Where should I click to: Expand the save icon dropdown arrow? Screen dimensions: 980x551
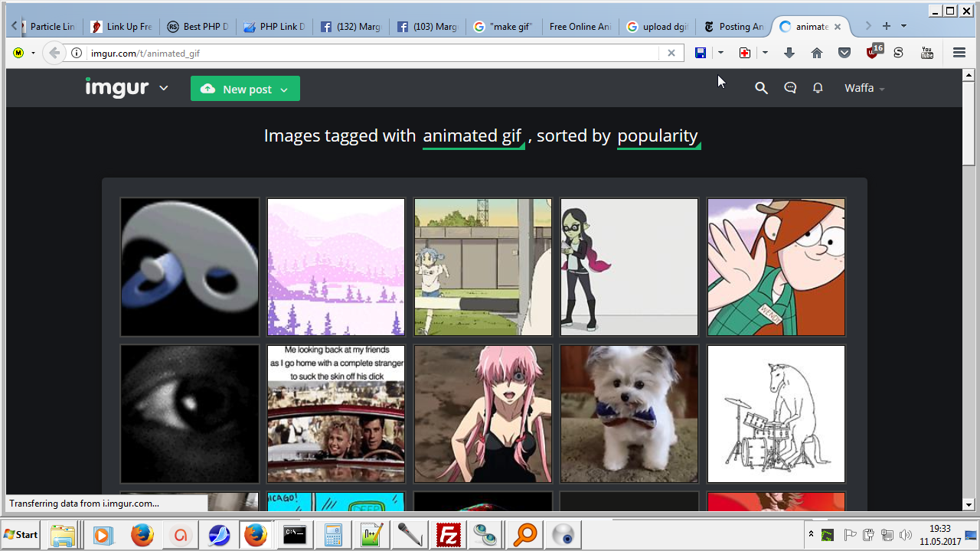720,53
